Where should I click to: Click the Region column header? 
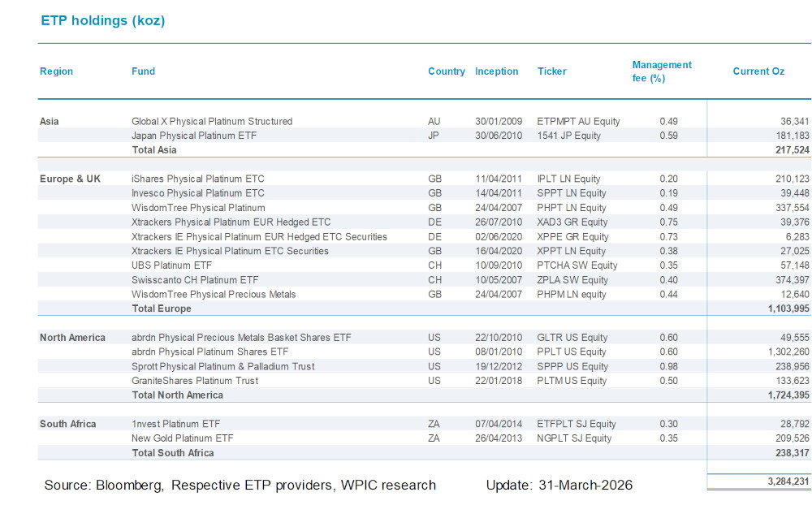[56, 71]
